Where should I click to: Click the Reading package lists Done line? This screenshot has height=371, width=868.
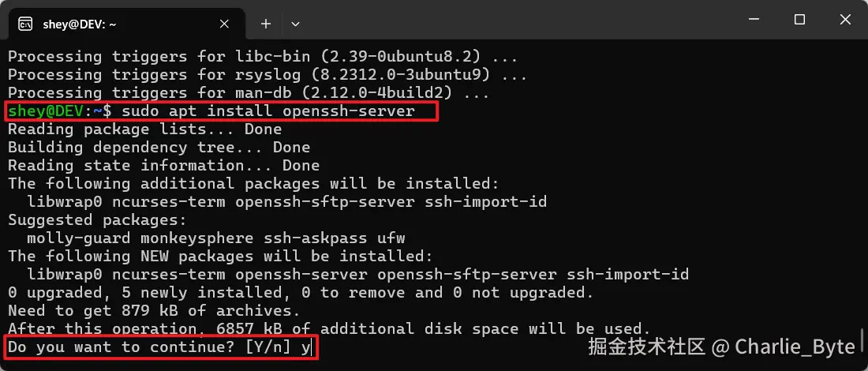144,129
